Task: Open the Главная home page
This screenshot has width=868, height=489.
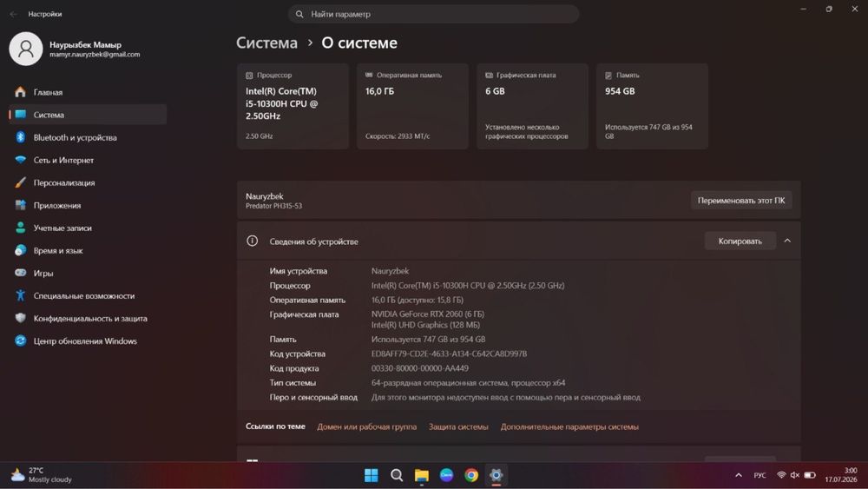Action: [88, 92]
